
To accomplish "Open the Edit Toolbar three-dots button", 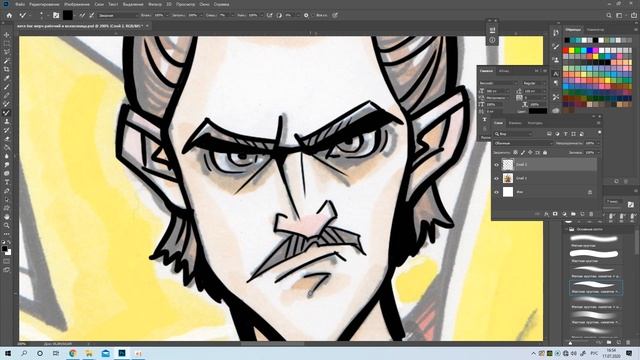I will pos(7,234).
